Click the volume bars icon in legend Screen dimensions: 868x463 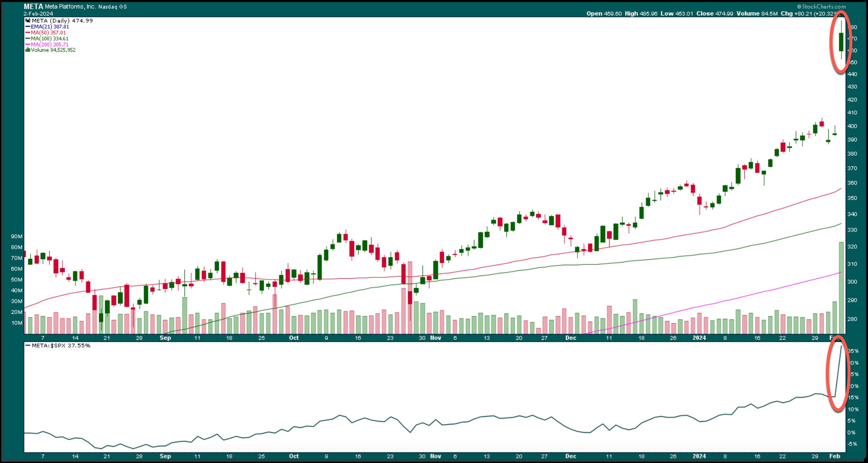28,50
